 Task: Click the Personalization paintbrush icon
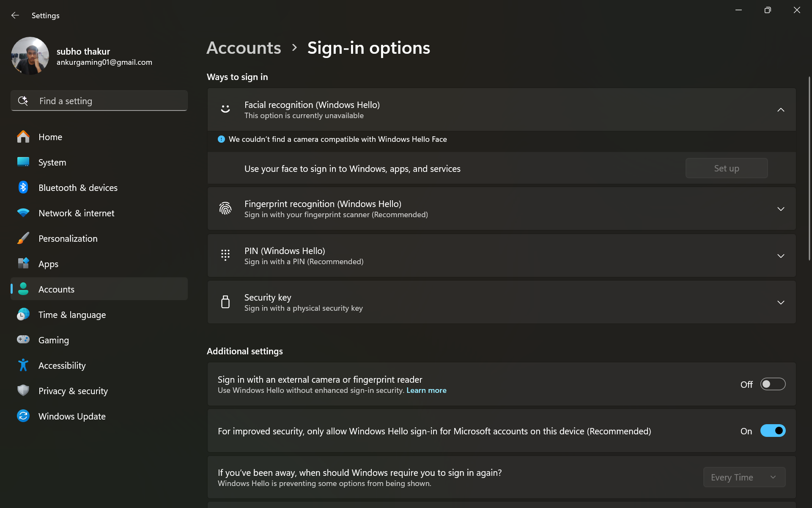pos(23,238)
